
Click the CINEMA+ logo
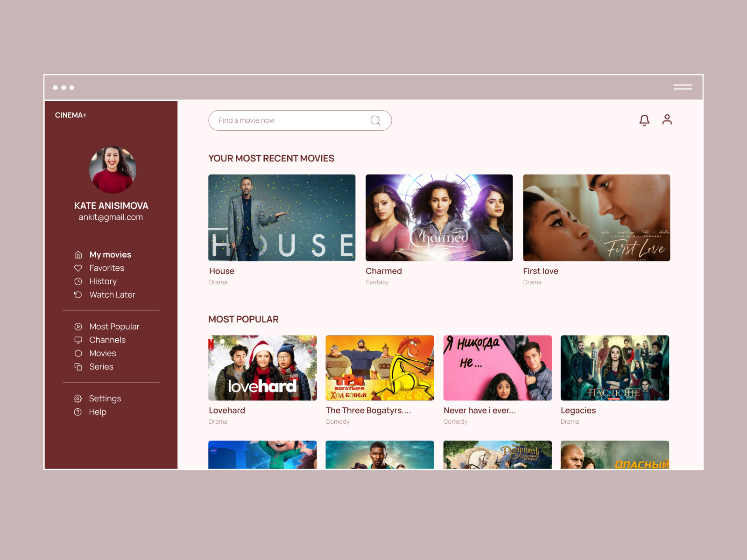point(71,115)
